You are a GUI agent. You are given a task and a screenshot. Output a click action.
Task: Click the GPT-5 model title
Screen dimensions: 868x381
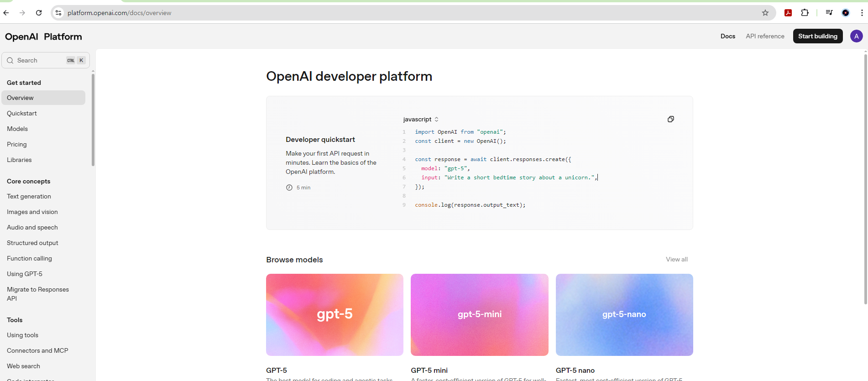277,370
